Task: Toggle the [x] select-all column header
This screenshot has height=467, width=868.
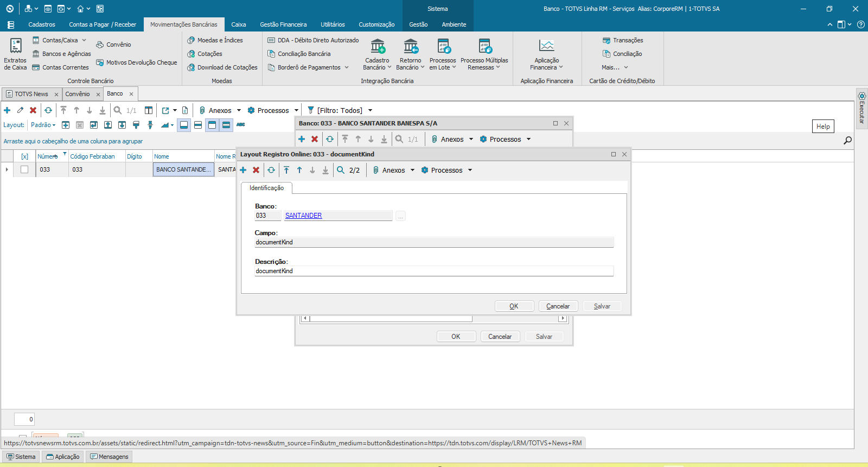Action: [24, 156]
